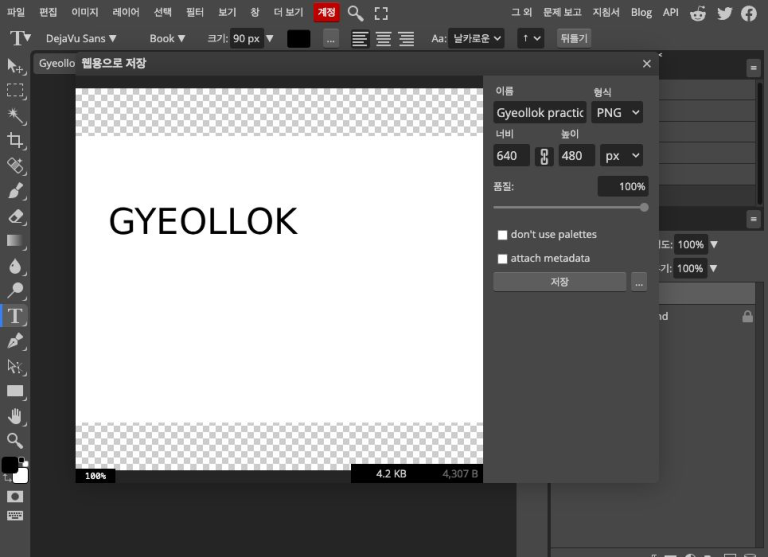Viewport: 768px width, 557px height.
Task: Expand fill 100% dropdown arrow
Action: pos(713,268)
